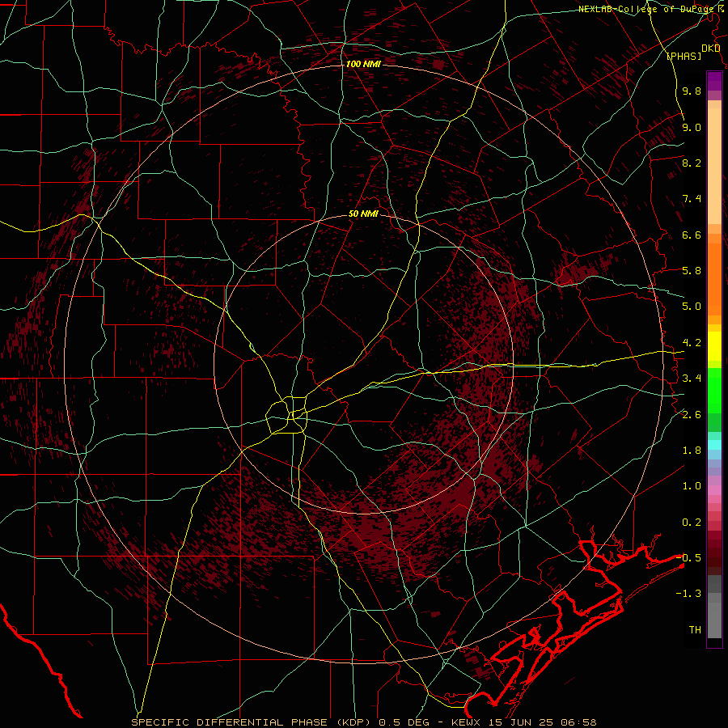The image size is (728, 728).
Task: Click the 0.2 scale value
Action: 692,523
